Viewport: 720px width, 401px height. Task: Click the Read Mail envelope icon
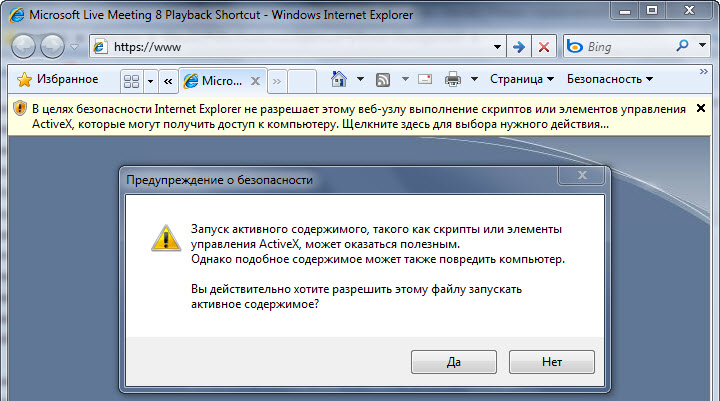click(x=424, y=79)
